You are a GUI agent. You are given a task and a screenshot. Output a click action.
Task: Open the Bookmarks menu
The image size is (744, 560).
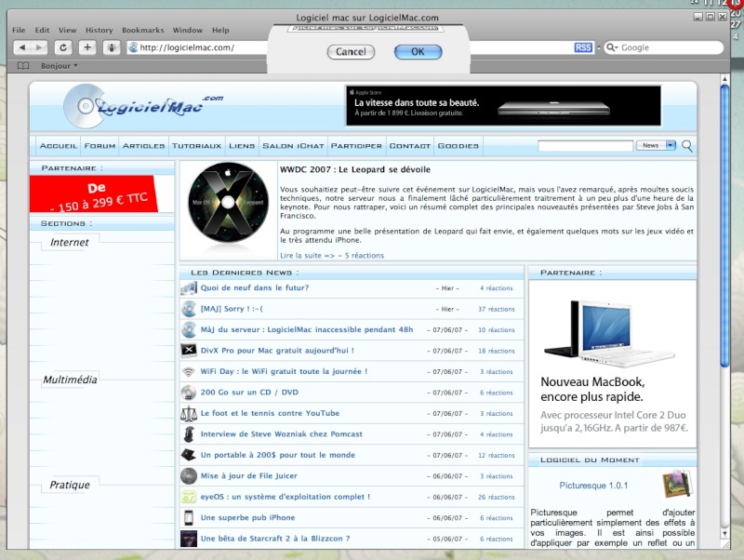(x=143, y=30)
